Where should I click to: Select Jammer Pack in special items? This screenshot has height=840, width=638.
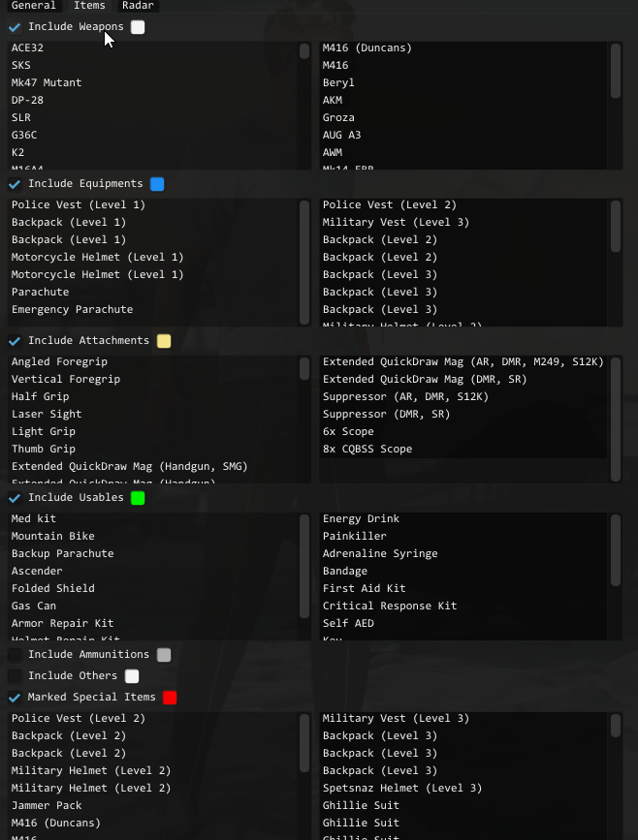tap(47, 806)
